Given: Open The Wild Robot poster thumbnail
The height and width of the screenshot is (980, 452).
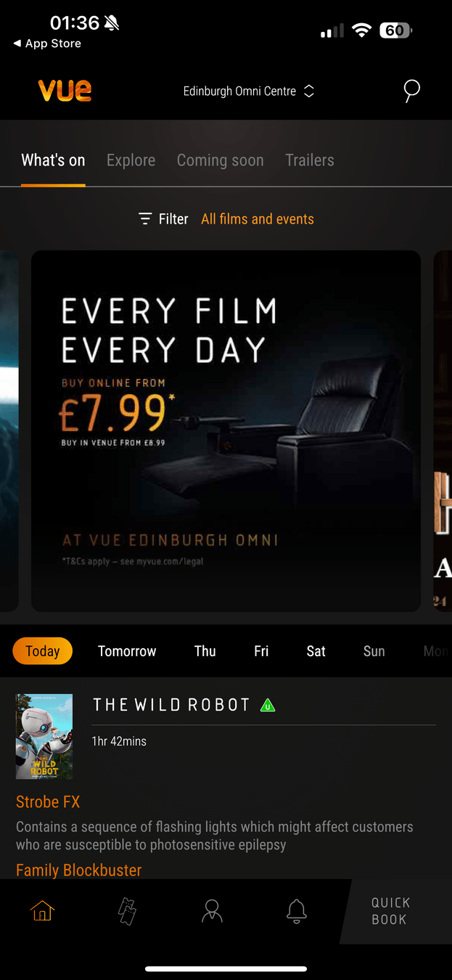Looking at the screenshot, I should (44, 736).
